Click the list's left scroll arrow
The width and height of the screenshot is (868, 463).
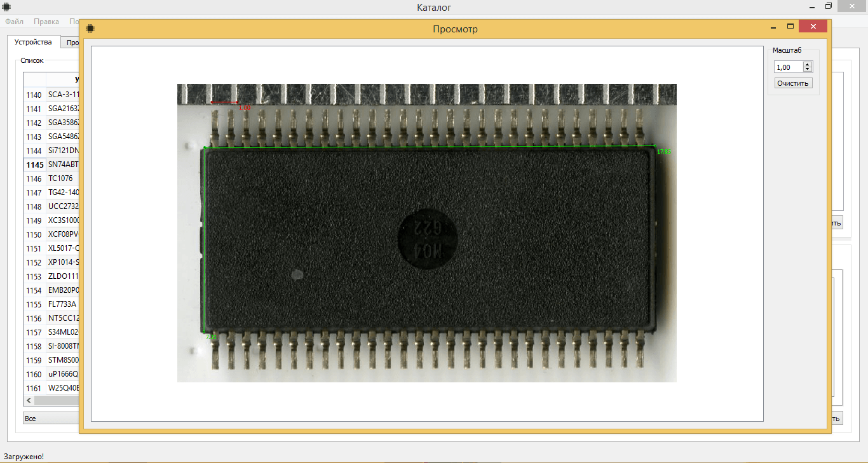click(28, 401)
